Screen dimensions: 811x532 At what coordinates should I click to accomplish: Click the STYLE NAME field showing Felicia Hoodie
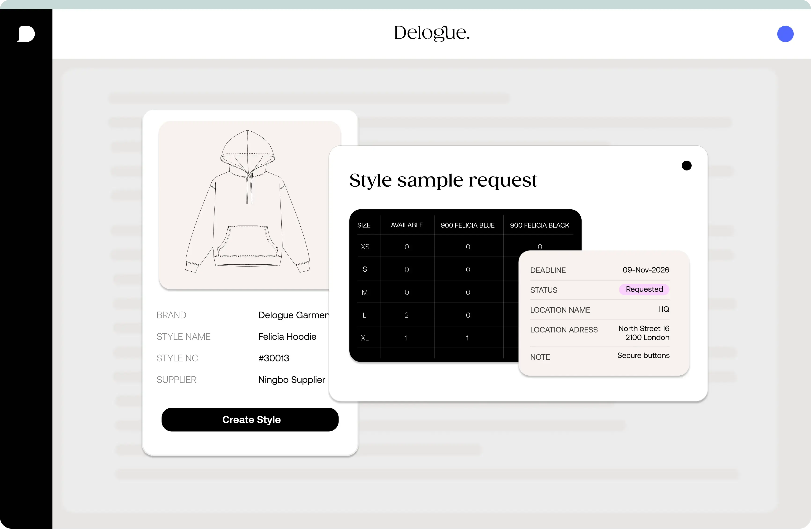coord(287,336)
